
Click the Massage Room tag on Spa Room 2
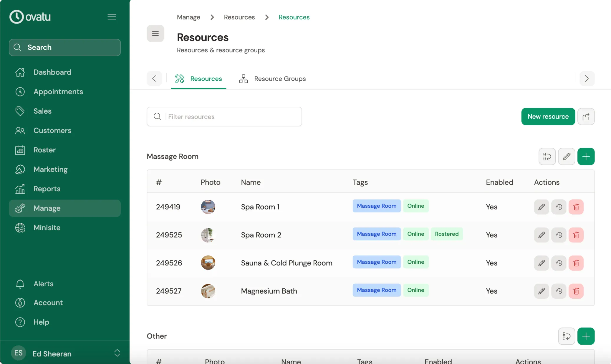tap(376, 234)
